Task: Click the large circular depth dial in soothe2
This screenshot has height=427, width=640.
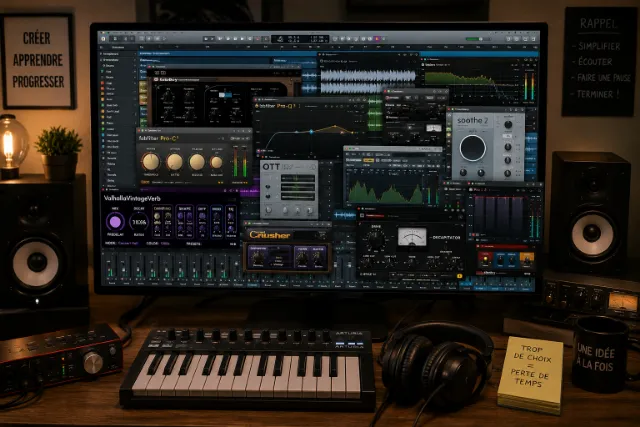Action: [473, 148]
